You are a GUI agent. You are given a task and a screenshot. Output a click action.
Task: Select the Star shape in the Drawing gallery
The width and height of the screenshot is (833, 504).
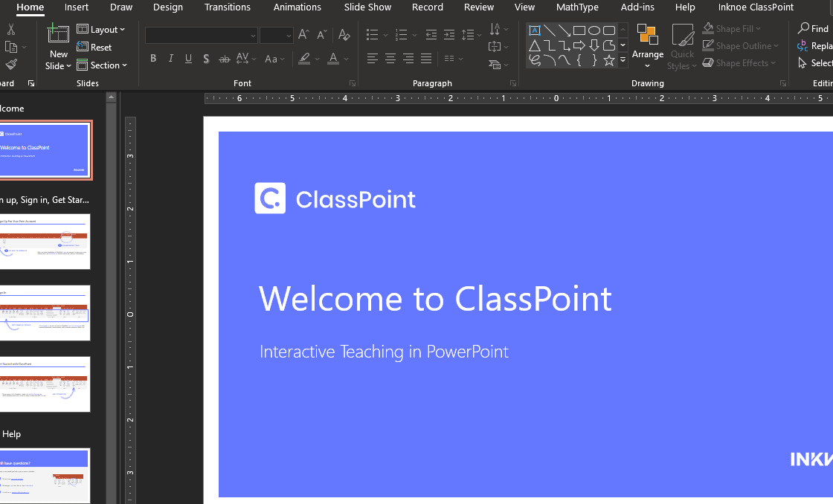click(x=610, y=59)
